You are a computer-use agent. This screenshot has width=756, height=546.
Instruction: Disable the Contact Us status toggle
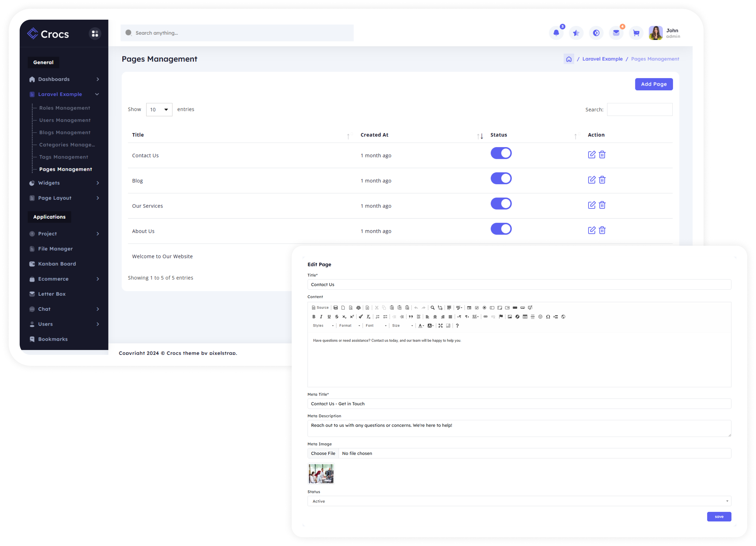pyautogui.click(x=501, y=153)
